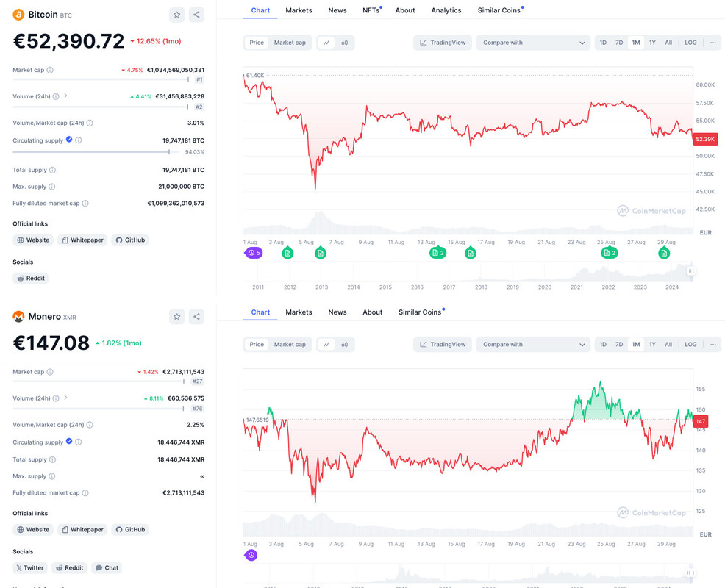Open Monero Reddit social link
Screen dimensions: 725x588
[69, 567]
